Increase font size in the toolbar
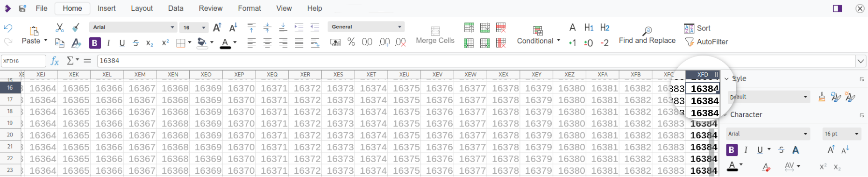 point(217,27)
